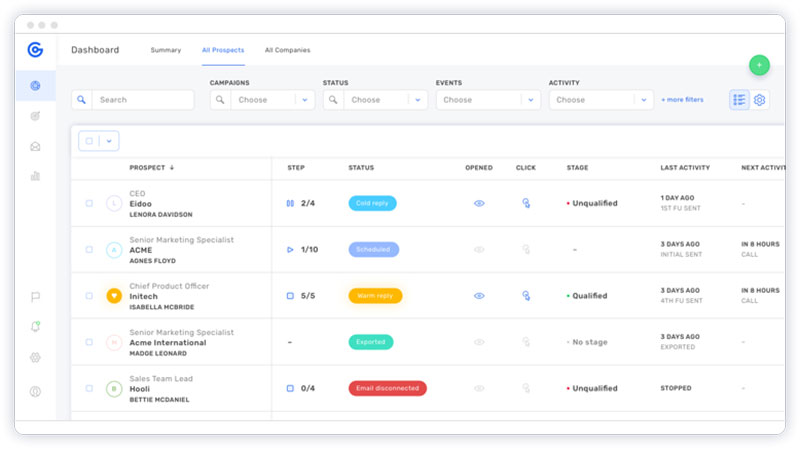Click the Cold reply status badge

click(372, 203)
